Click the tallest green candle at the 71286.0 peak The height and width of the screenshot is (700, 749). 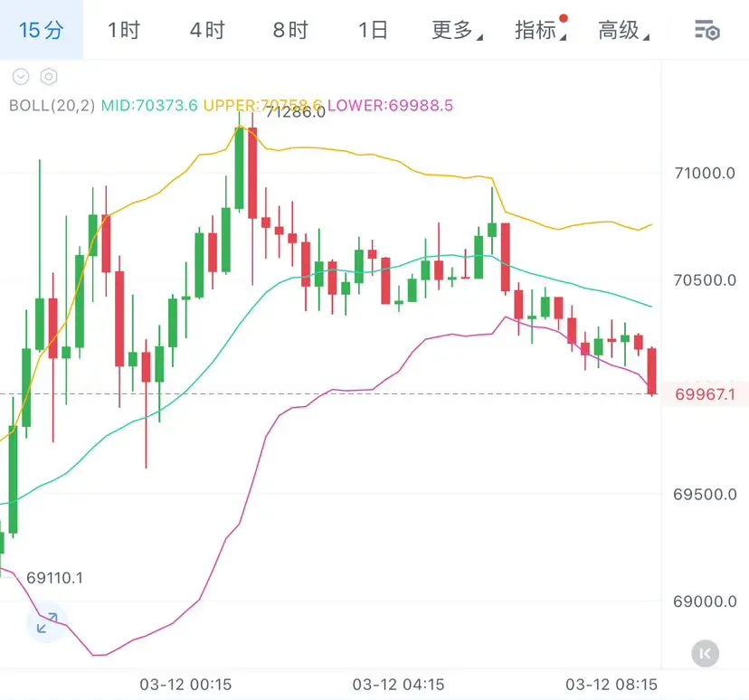[x=239, y=167]
